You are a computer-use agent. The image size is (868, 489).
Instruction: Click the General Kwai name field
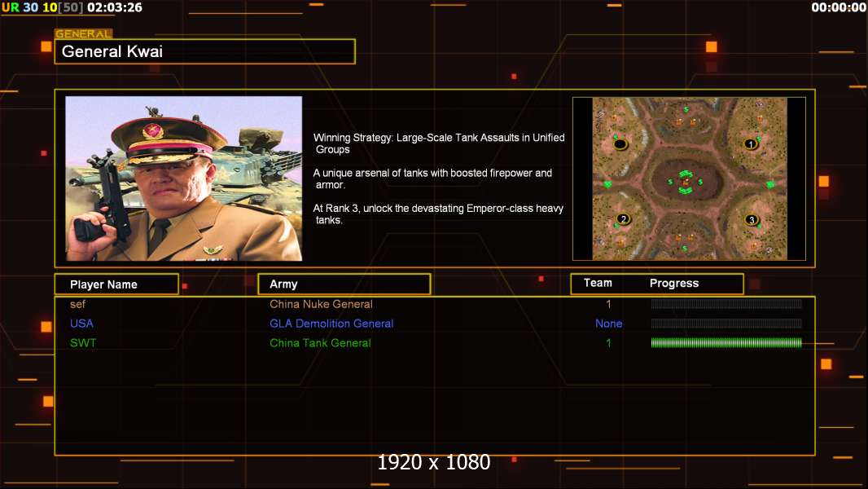(x=205, y=51)
